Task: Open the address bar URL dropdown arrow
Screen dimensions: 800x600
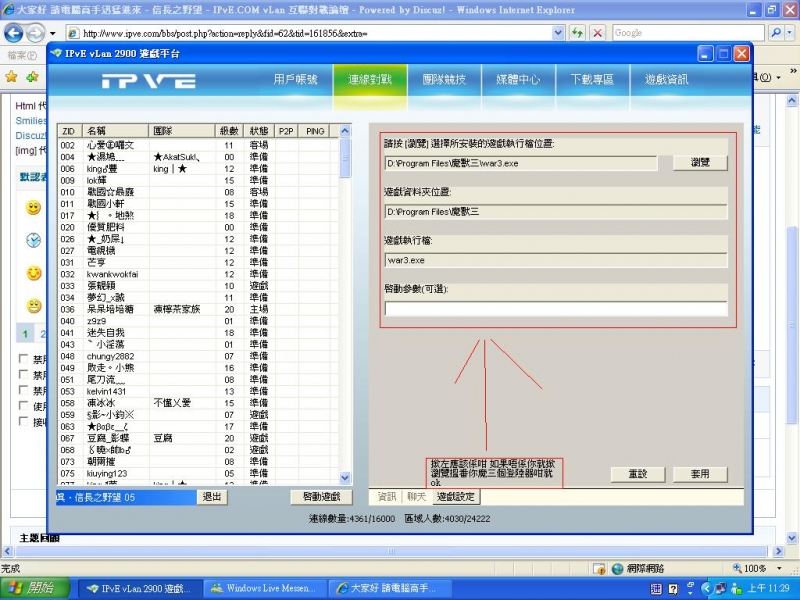Action: [x=561, y=33]
